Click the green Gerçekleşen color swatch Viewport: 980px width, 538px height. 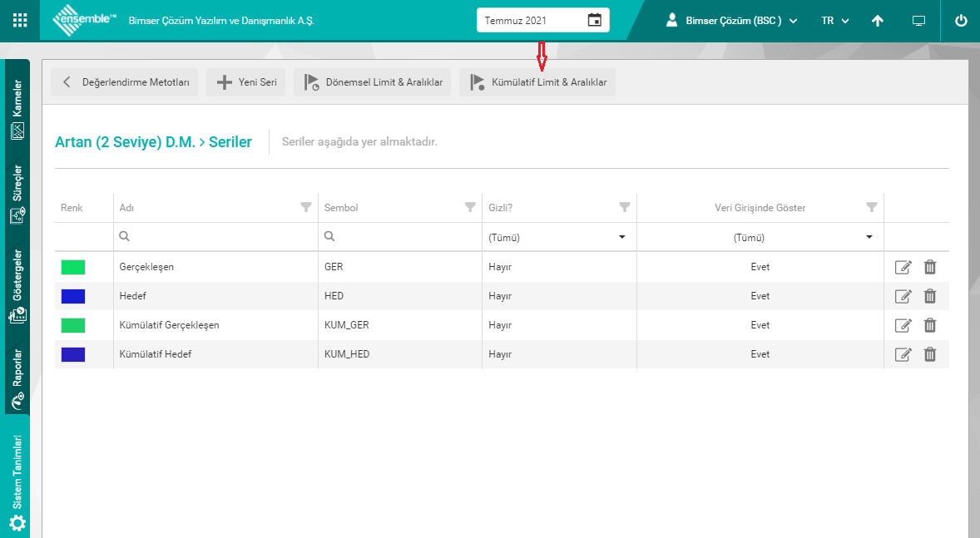pos(73,267)
